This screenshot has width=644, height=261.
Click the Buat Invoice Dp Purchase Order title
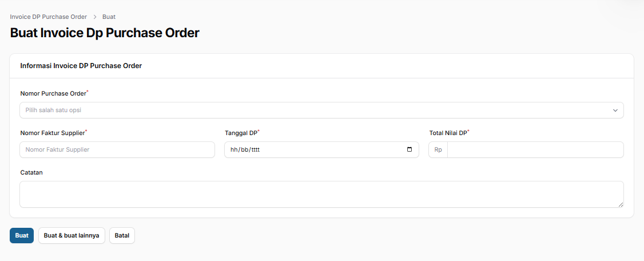click(105, 33)
